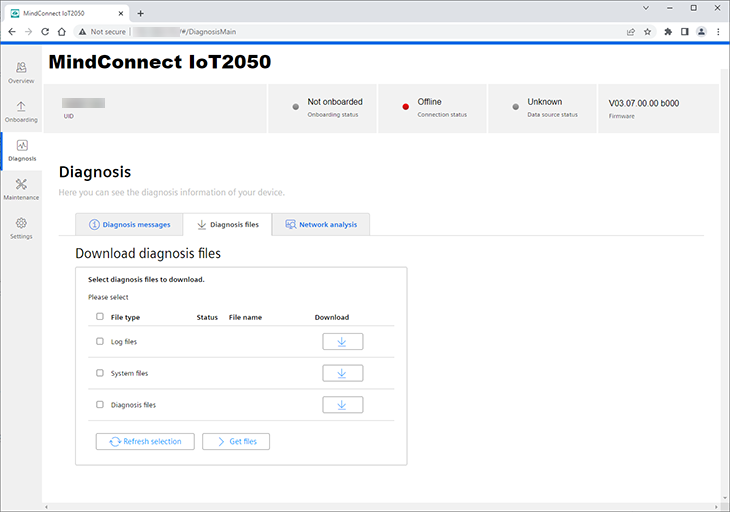Reload the current page
Viewport: 730px width, 512px height.
[45, 32]
